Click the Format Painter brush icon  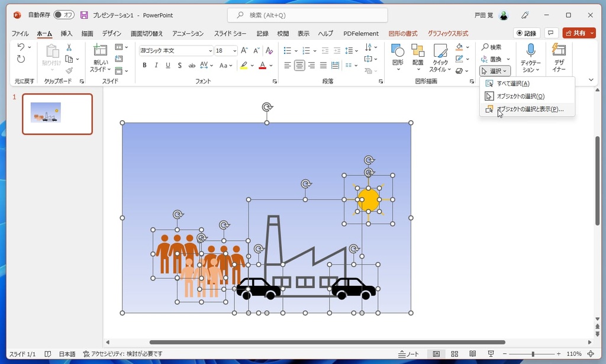(69, 70)
